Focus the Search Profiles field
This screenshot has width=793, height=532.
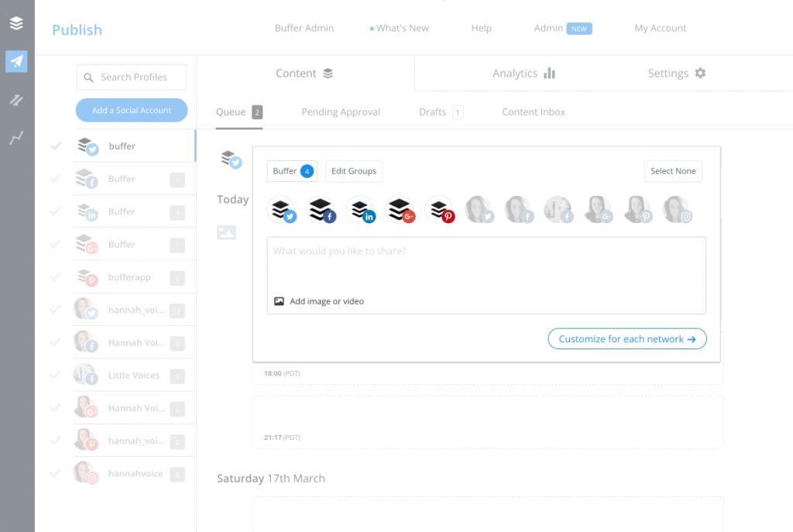132,77
